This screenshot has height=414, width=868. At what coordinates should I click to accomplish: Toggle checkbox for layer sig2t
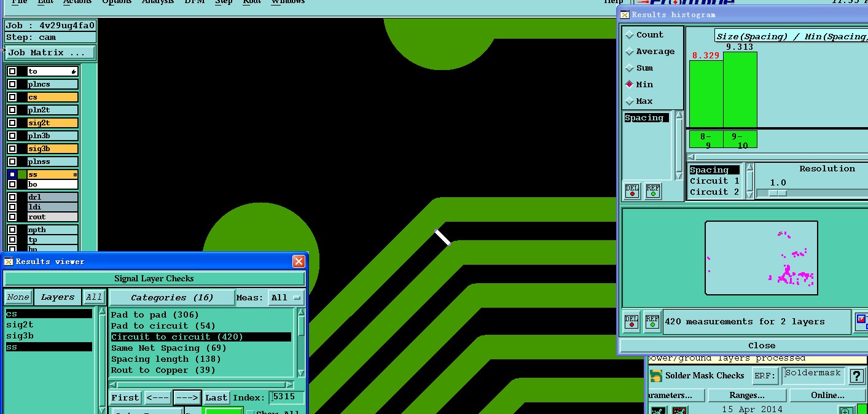click(x=12, y=123)
